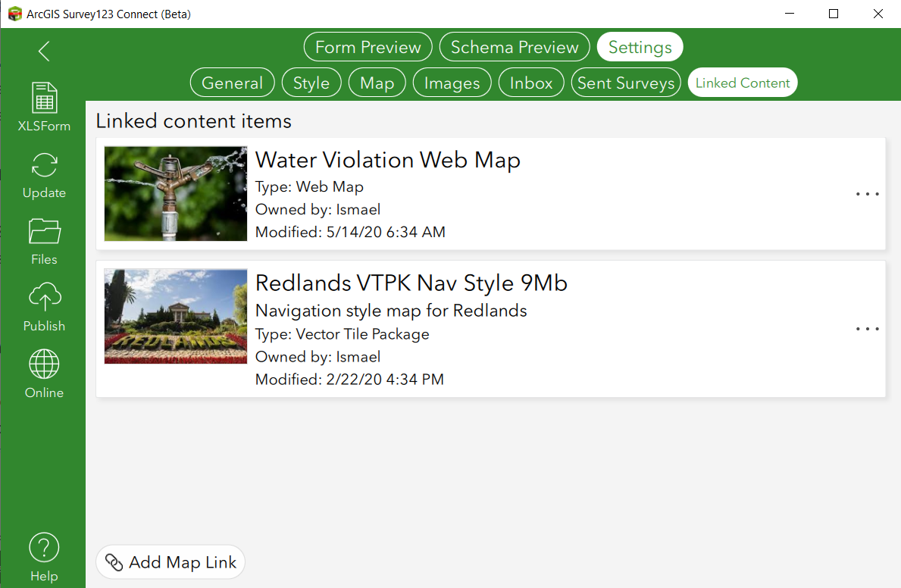Close the Survey123 Connect window

coord(878,14)
